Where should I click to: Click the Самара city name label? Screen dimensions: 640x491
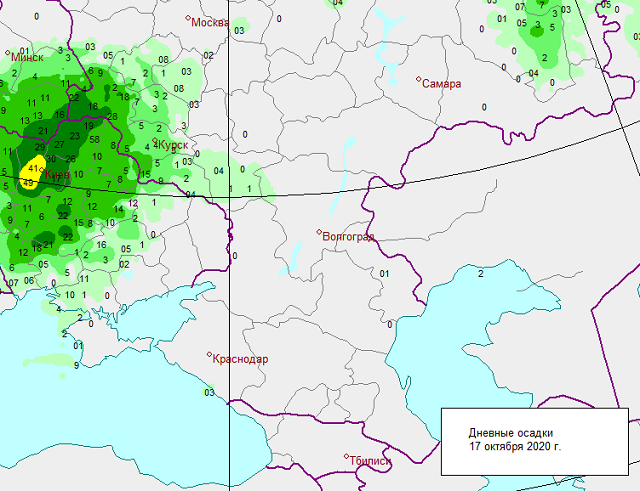(442, 84)
